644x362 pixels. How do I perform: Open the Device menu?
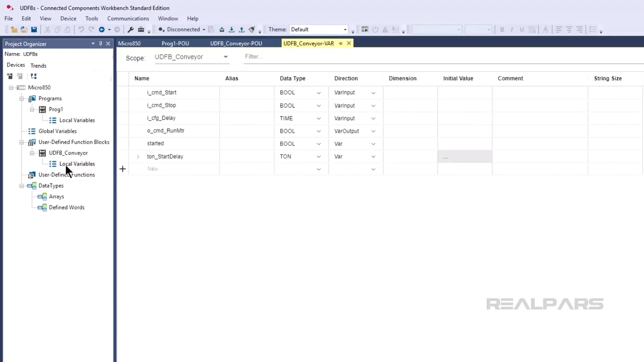68,18
